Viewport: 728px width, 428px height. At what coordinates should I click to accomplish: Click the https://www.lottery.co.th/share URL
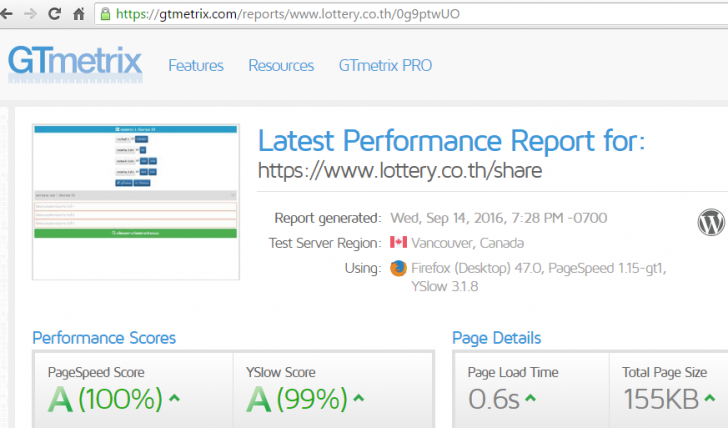(400, 170)
